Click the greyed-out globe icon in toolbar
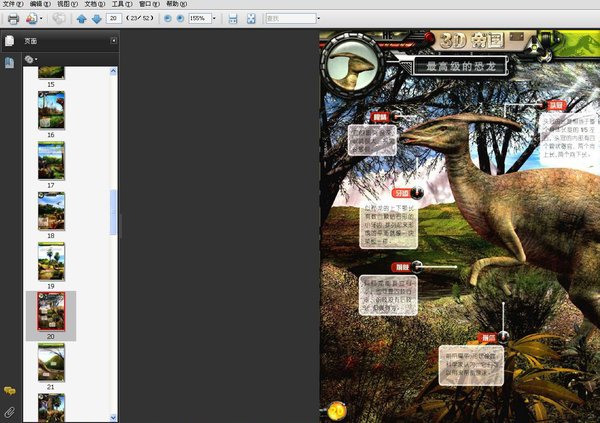Viewport: 600px width, 423px height. click(x=59, y=18)
